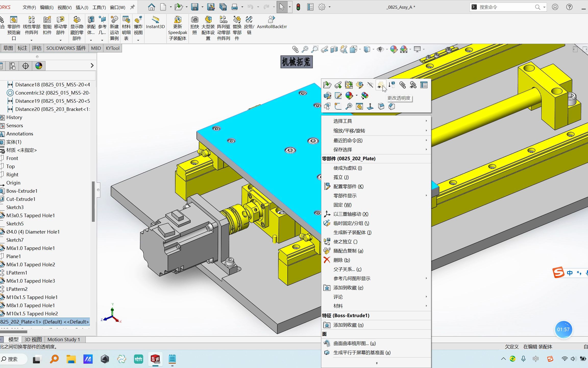Expand the 最近的命令(R) submenu
Image resolution: width=588 pixels, height=368 pixels.
coord(426,140)
